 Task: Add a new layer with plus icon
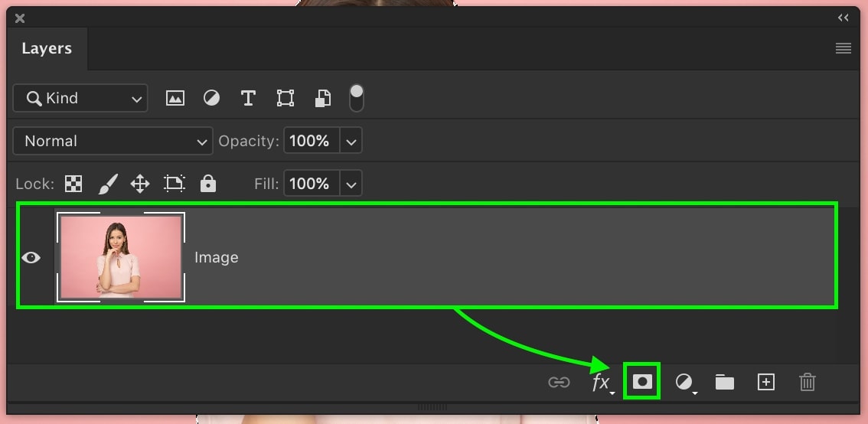pos(765,382)
